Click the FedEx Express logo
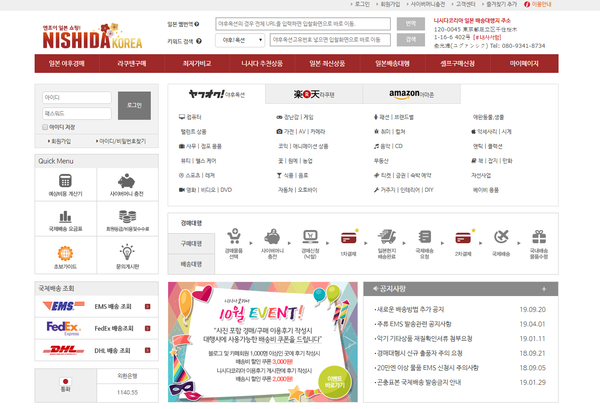The height and width of the screenshot is (409, 600). click(x=64, y=328)
